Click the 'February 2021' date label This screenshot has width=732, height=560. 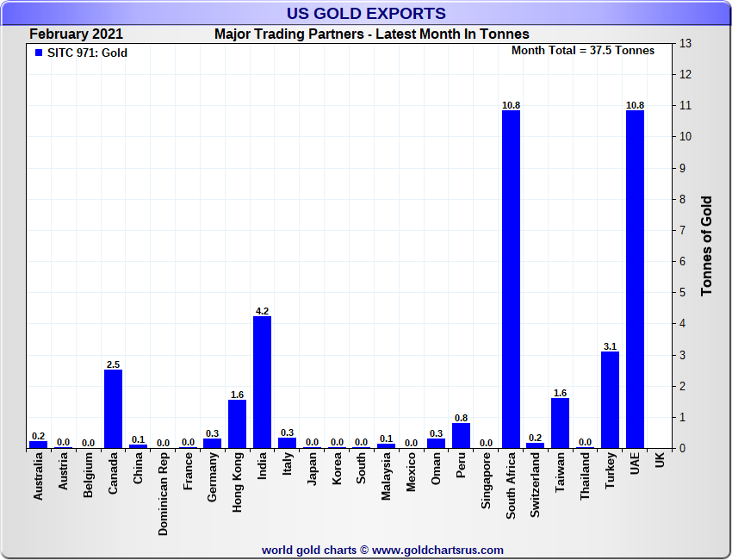[x=76, y=34]
